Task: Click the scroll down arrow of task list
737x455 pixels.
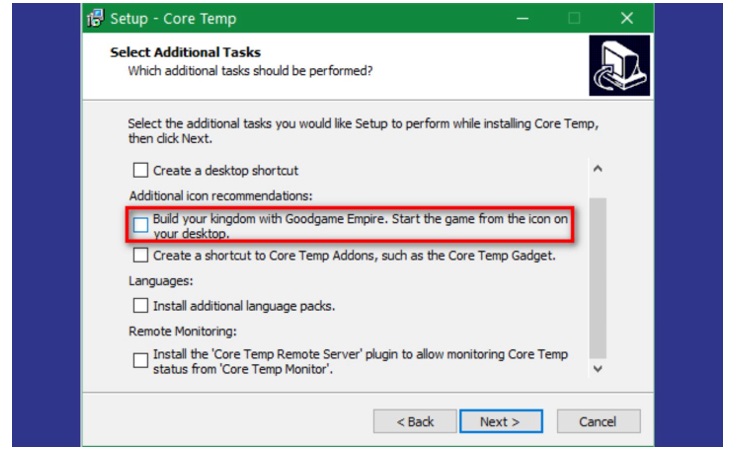Action: [x=598, y=369]
